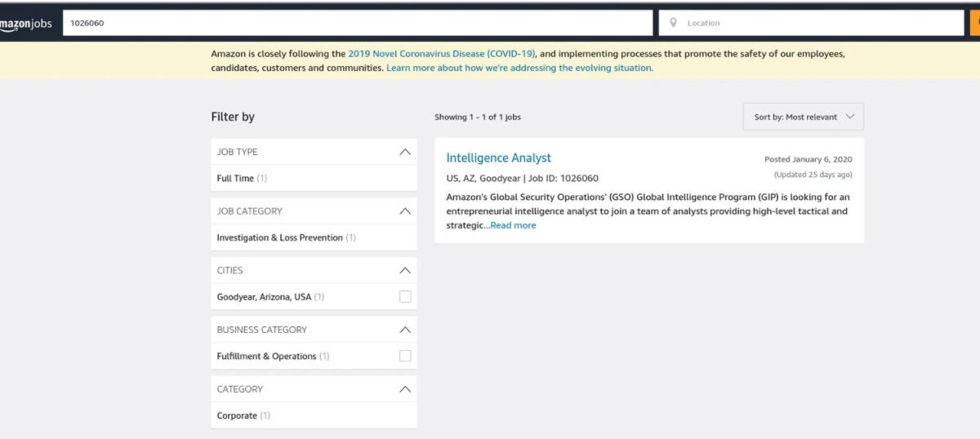Collapse the JOB CATEGORY filter section
Screen dimensions: 980x439
click(405, 211)
